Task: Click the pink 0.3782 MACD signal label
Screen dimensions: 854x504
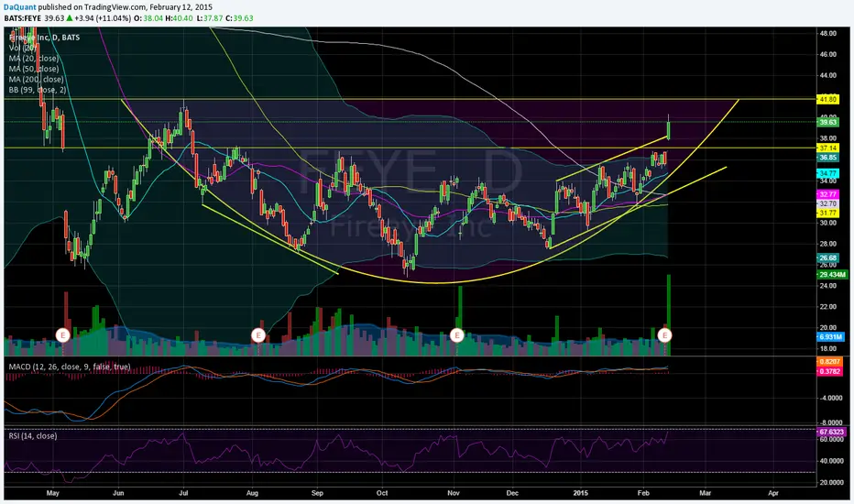Action: click(830, 371)
